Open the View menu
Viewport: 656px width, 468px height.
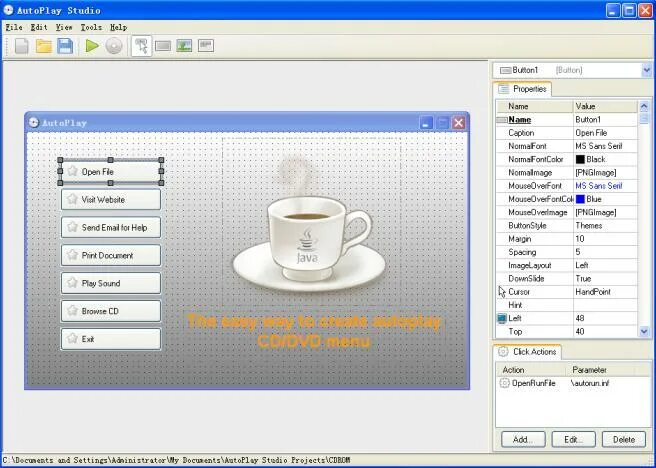(64, 27)
